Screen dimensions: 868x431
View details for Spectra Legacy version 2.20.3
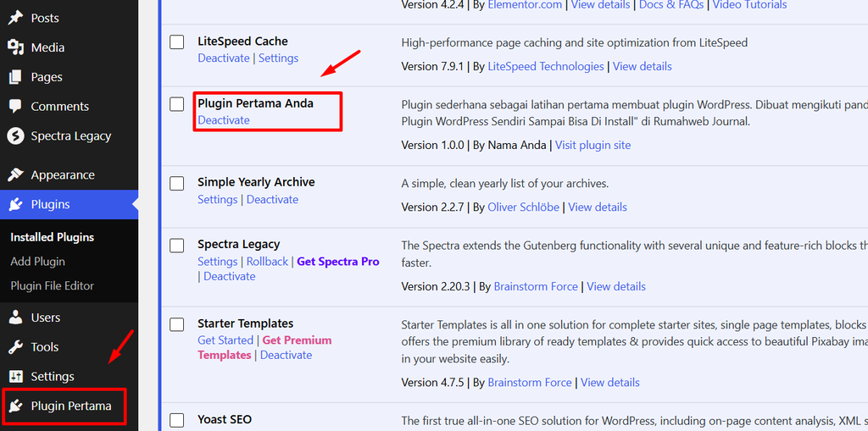[616, 286]
